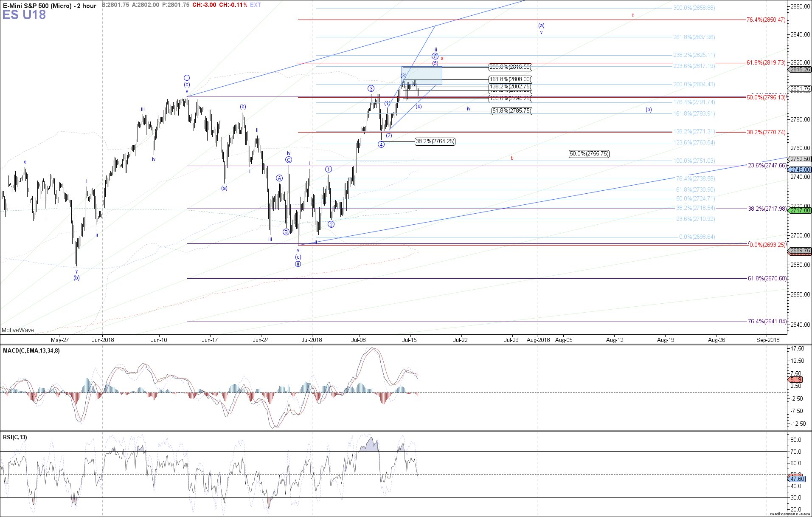Click the Jul-15 date on time axis
This screenshot has height=517, width=812.
pos(409,340)
